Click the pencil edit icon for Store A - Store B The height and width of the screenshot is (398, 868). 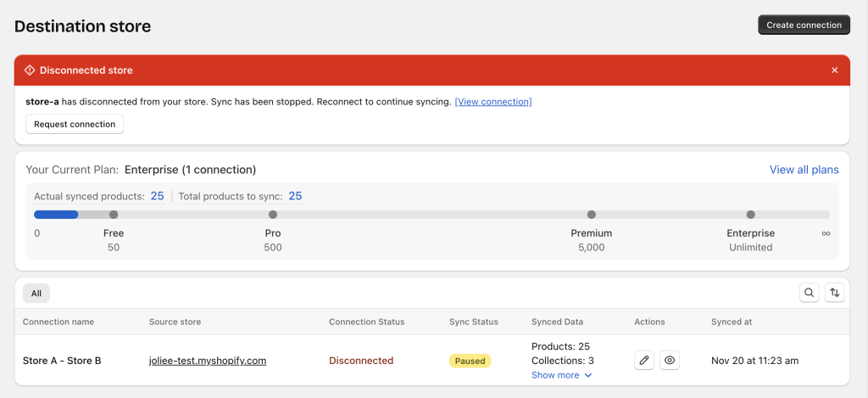[x=644, y=361]
